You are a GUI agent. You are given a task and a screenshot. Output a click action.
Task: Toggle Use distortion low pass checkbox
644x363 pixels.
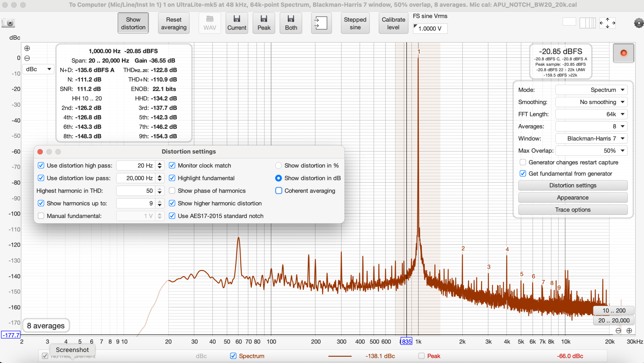pyautogui.click(x=41, y=178)
